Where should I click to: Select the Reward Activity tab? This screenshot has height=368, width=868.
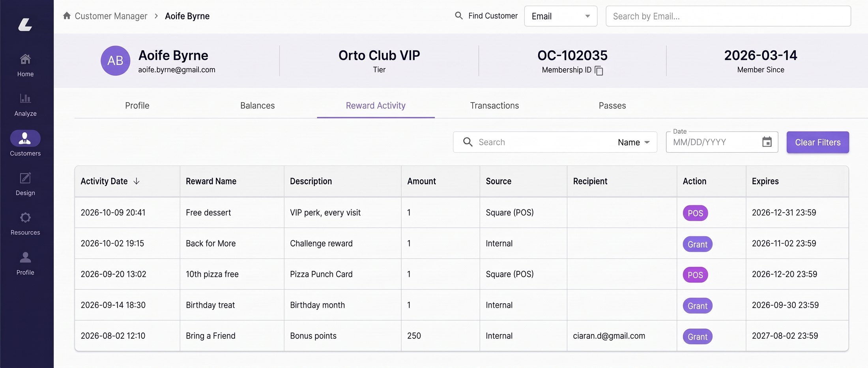376,106
